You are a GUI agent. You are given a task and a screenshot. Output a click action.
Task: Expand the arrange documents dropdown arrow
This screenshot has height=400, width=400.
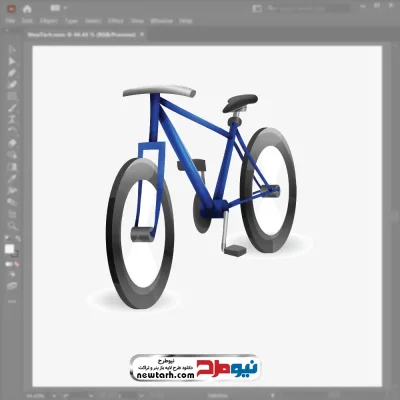point(66,8)
